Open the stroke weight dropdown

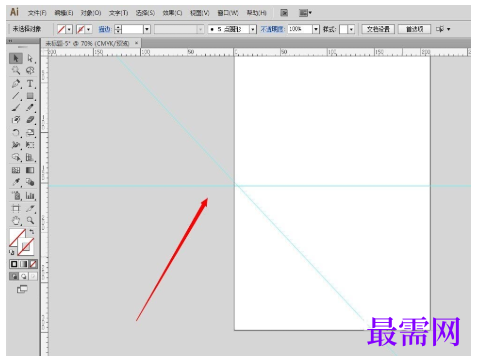147,29
